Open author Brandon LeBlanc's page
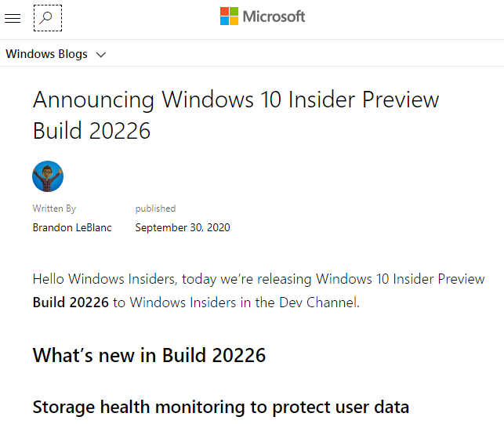Image resolution: width=504 pixels, height=424 pixels. [72, 227]
